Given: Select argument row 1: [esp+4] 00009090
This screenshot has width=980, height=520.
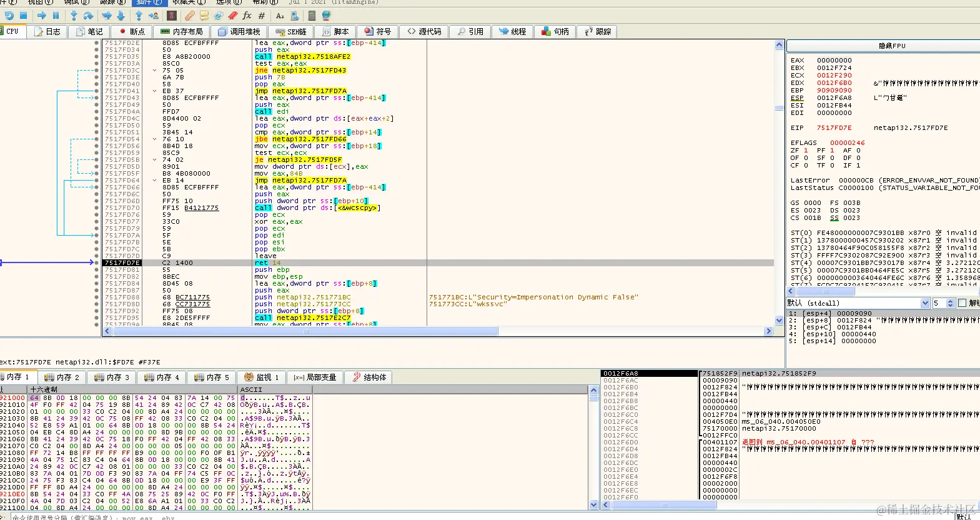Looking at the screenshot, I should click(x=883, y=314).
